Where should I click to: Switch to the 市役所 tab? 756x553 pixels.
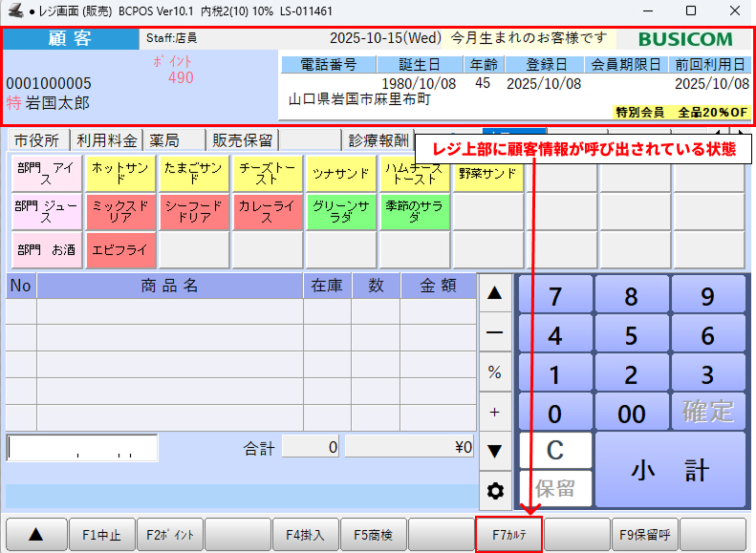click(x=36, y=140)
